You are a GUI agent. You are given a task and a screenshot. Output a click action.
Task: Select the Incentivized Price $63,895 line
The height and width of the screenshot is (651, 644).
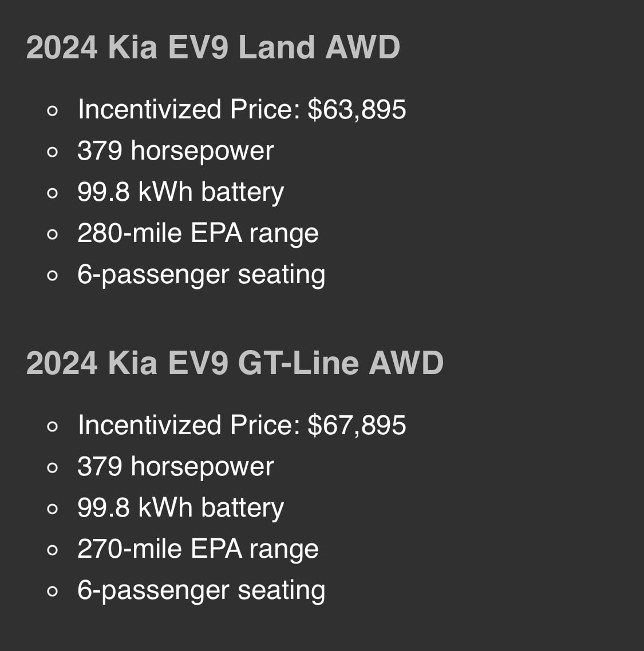tap(242, 110)
